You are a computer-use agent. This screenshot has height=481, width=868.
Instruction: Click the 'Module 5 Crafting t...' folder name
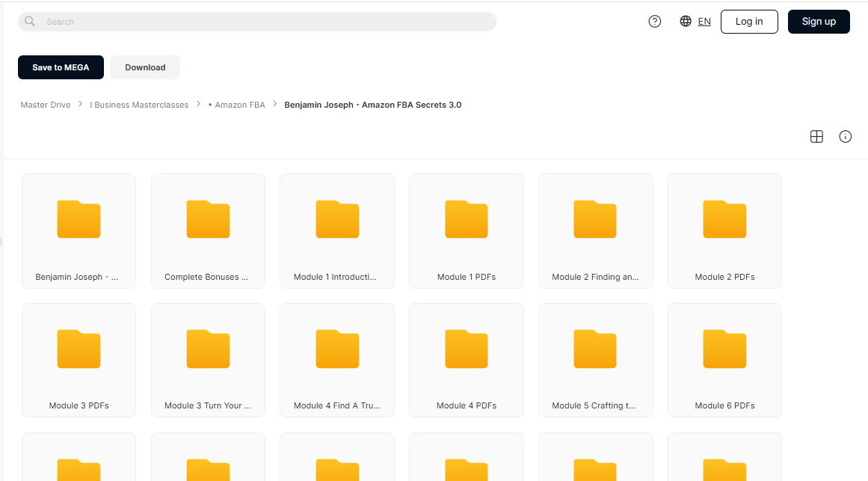pyautogui.click(x=594, y=405)
